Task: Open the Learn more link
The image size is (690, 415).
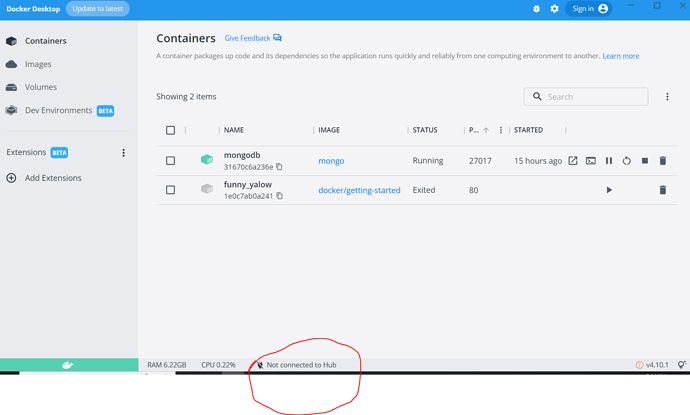Action: pyautogui.click(x=620, y=56)
